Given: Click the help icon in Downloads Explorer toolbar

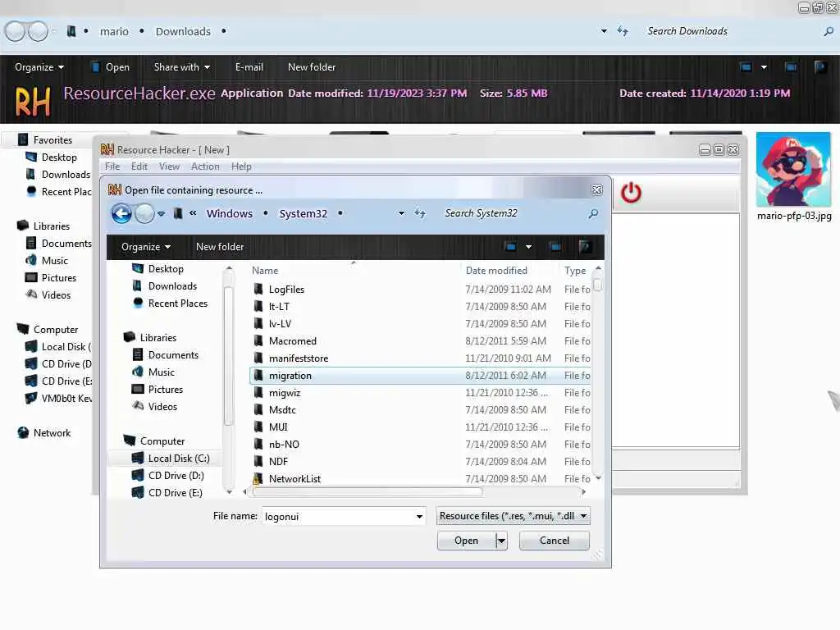Looking at the screenshot, I should click(820, 67).
